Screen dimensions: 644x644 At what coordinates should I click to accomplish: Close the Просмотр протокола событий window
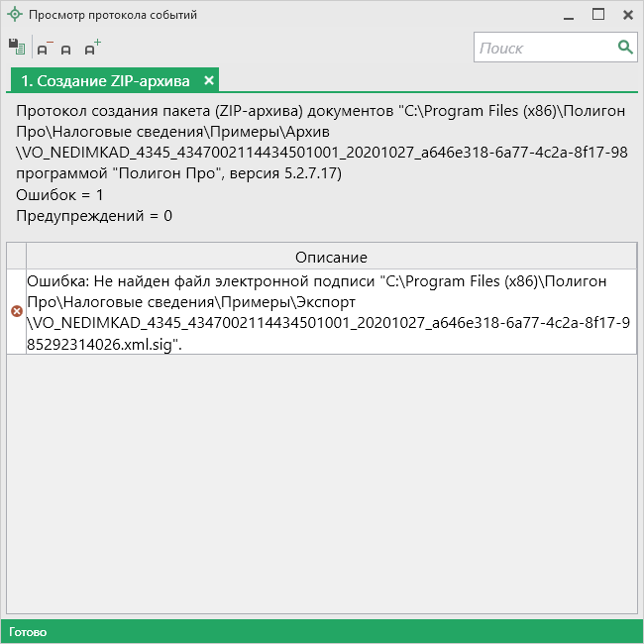[x=627, y=15]
